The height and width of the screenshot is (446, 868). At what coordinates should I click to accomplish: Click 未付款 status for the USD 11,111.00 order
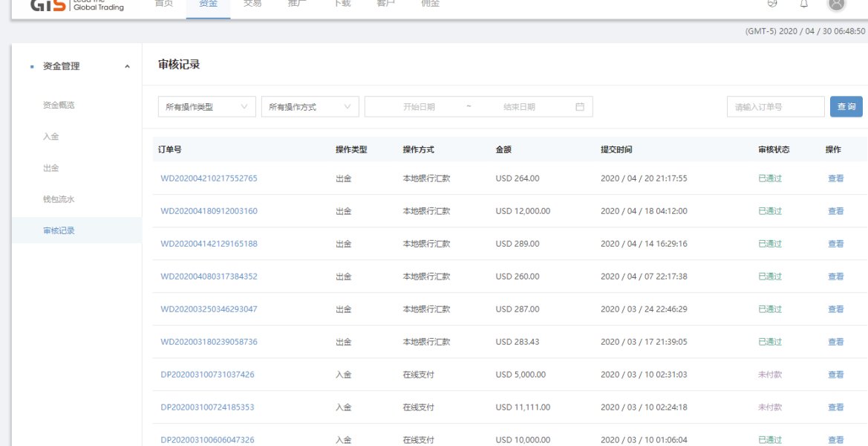pos(770,407)
